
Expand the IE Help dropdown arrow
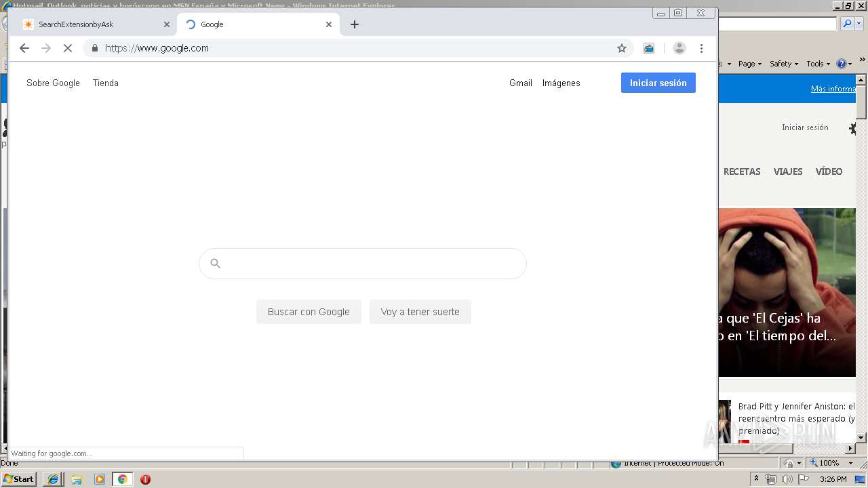pyautogui.click(x=850, y=64)
